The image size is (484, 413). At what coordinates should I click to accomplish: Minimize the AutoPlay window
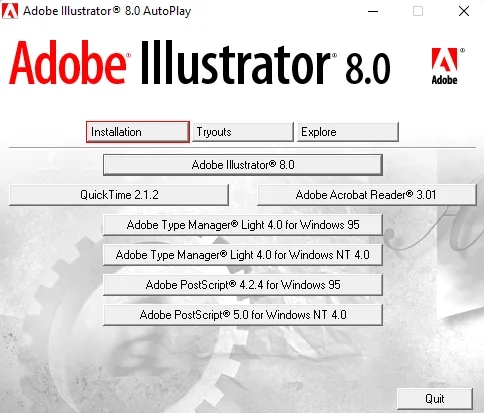click(x=373, y=11)
